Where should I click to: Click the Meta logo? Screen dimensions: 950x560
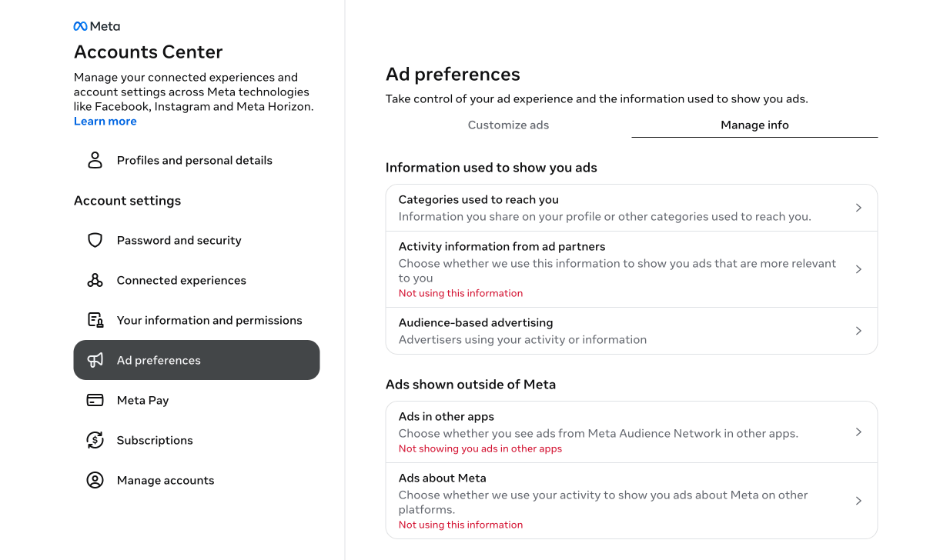point(95,25)
